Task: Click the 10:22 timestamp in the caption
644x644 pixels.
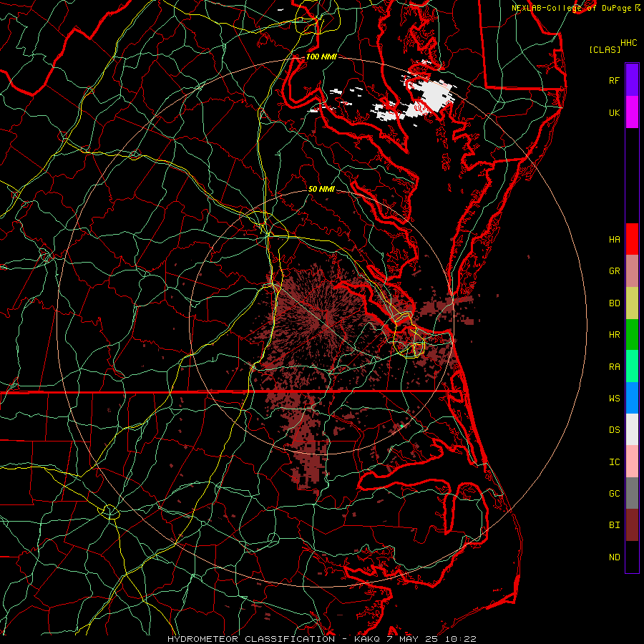Action: [462, 639]
